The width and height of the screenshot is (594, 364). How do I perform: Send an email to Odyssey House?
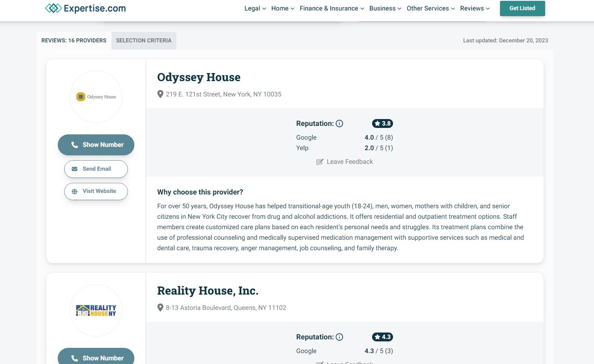(96, 169)
